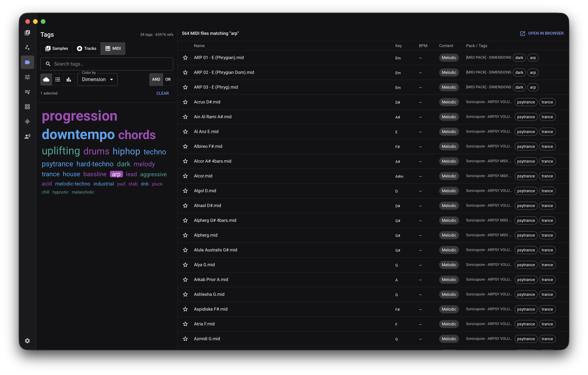588x375 pixels.
Task: Open the Albireo F#.mid file row
Action: click(x=373, y=146)
